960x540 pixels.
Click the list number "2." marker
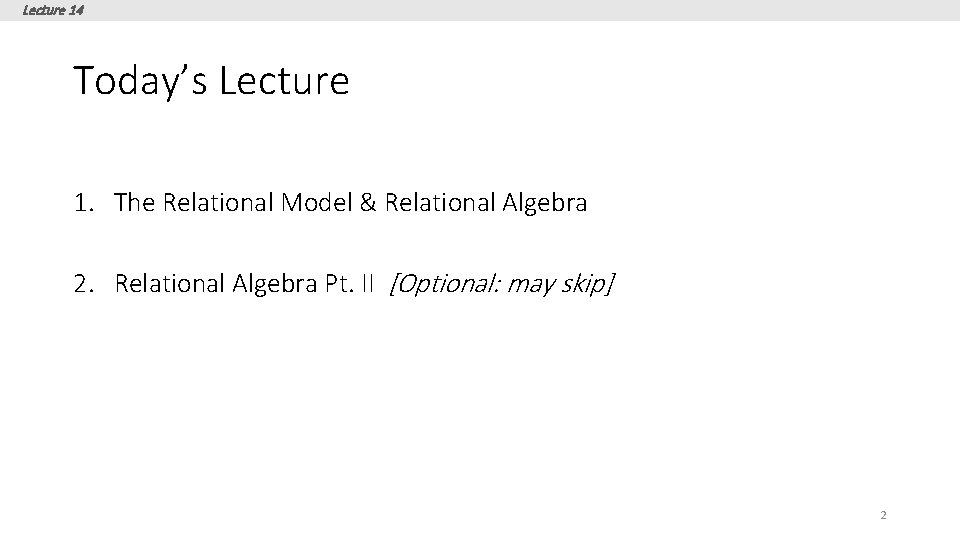tap(84, 284)
